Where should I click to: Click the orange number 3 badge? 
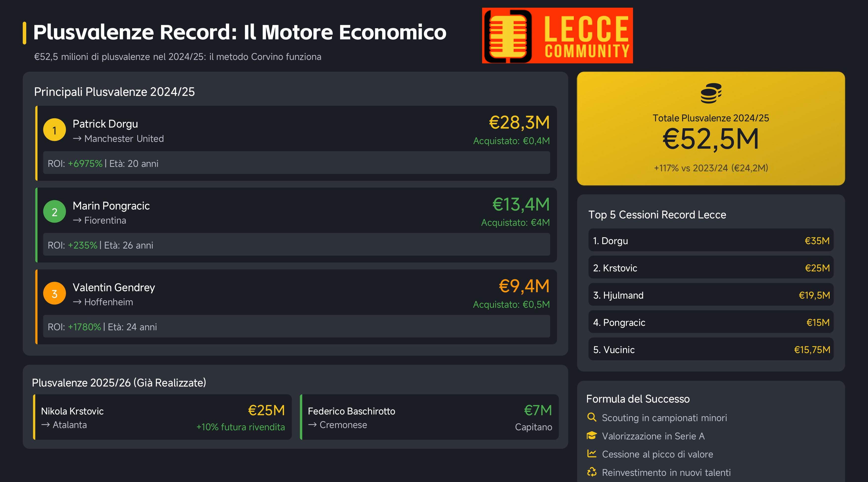(x=55, y=293)
